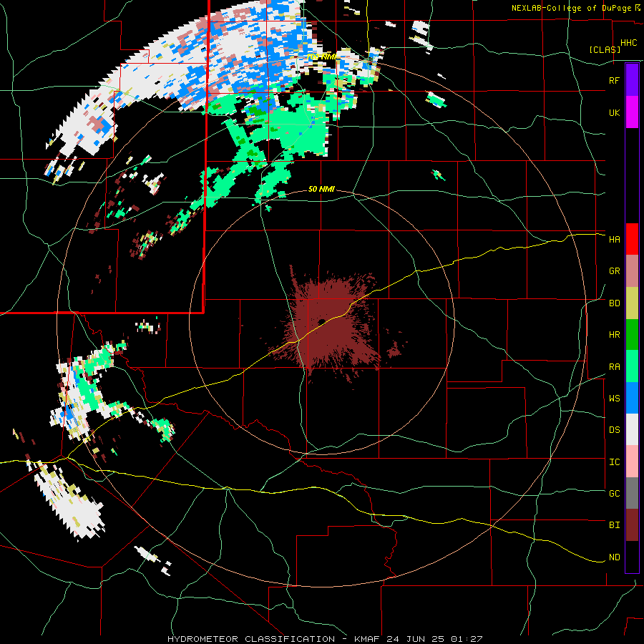
Task: Click the 'HR' legend label
Action: click(x=614, y=335)
